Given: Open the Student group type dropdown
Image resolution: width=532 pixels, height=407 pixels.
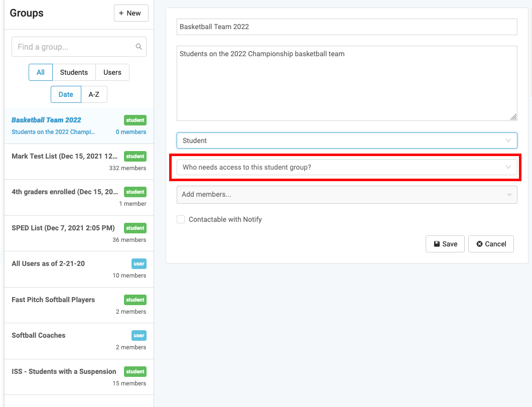Looking at the screenshot, I should click(347, 141).
